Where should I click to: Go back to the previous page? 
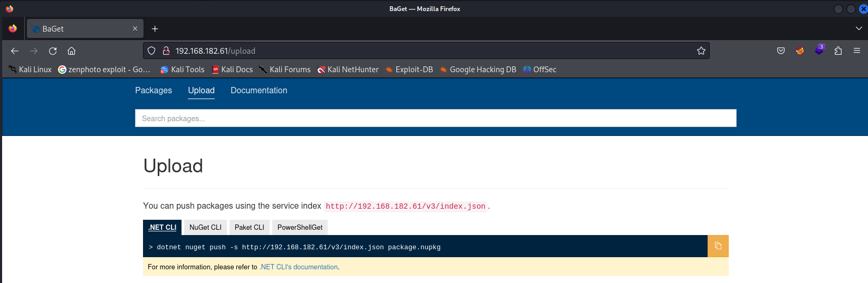15,51
